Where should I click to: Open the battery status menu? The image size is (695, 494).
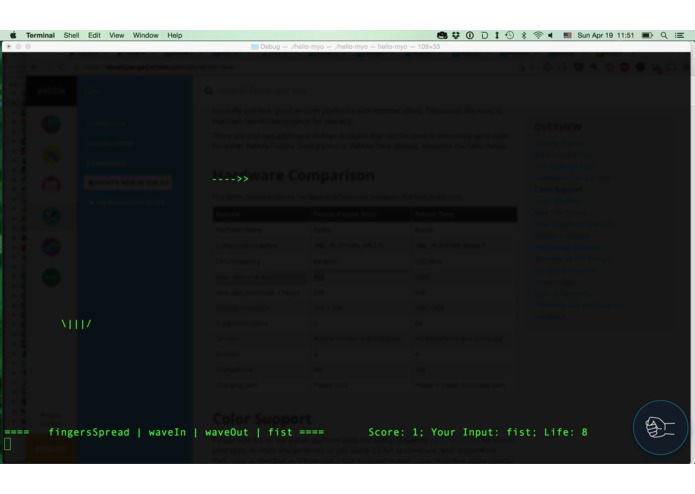click(x=647, y=35)
